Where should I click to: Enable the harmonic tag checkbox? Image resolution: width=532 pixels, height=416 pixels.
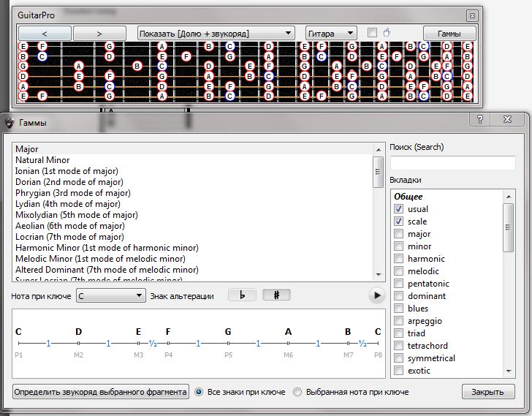tap(399, 259)
